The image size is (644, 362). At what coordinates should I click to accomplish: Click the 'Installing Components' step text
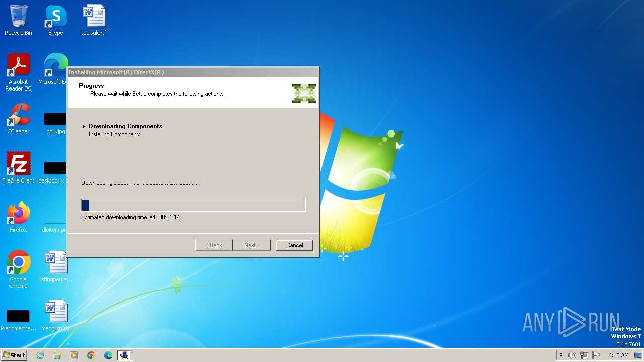(x=115, y=134)
